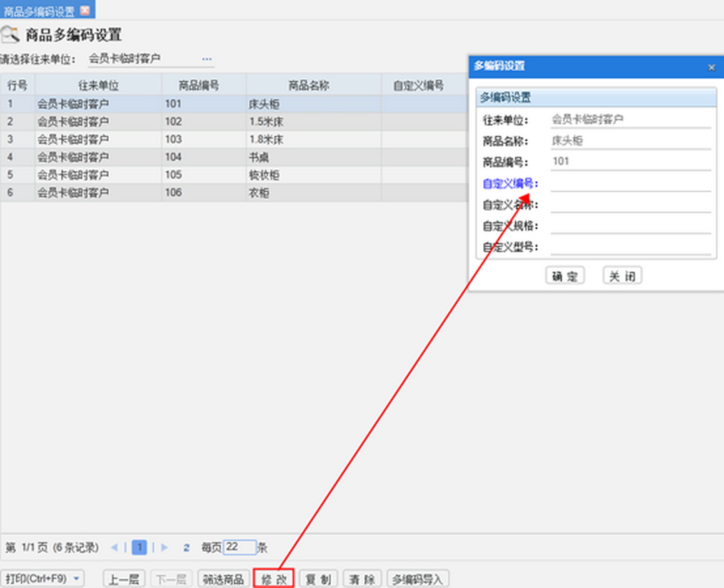724x588 pixels.
Task: Click the 自定义名称 input field
Action: pyautogui.click(x=630, y=205)
